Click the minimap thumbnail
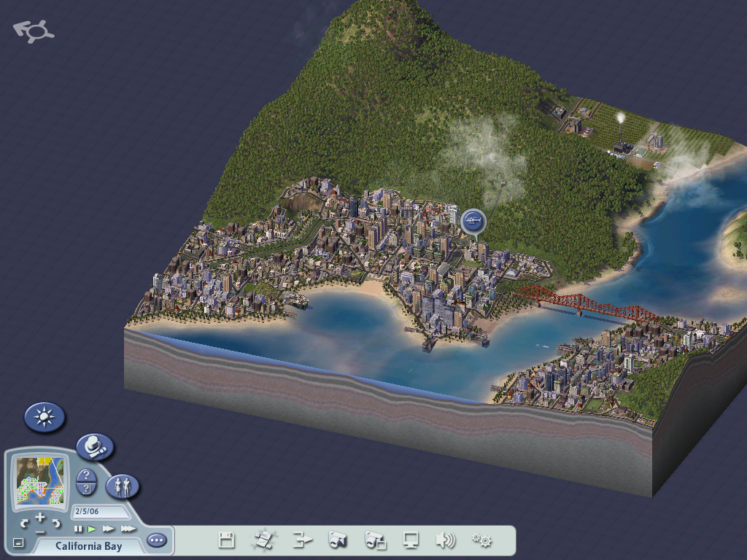The height and width of the screenshot is (560, 747). point(39,483)
